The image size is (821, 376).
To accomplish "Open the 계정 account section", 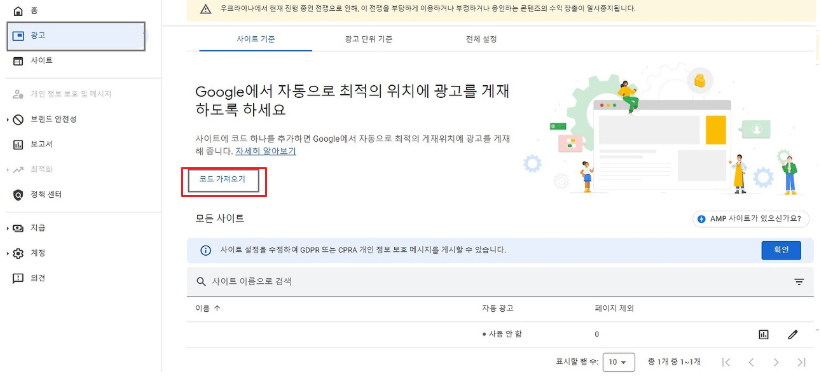I will click(x=38, y=253).
